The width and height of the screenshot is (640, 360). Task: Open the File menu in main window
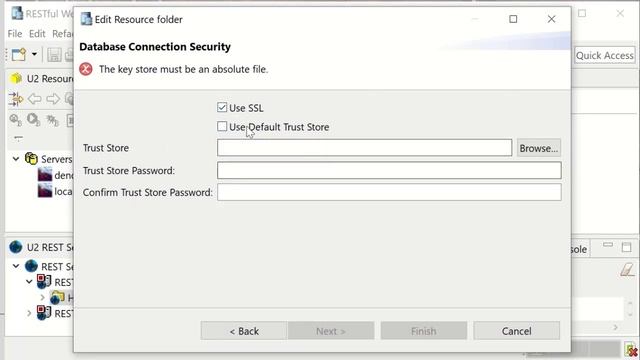point(15,34)
